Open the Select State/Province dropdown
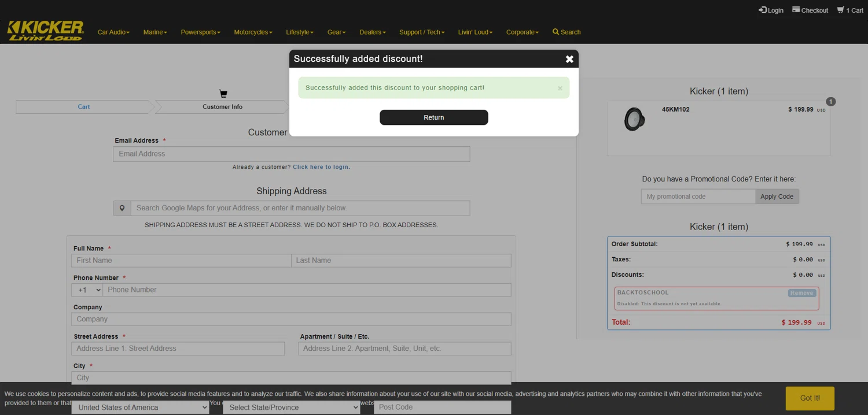This screenshot has height=415, width=868. pos(291,407)
